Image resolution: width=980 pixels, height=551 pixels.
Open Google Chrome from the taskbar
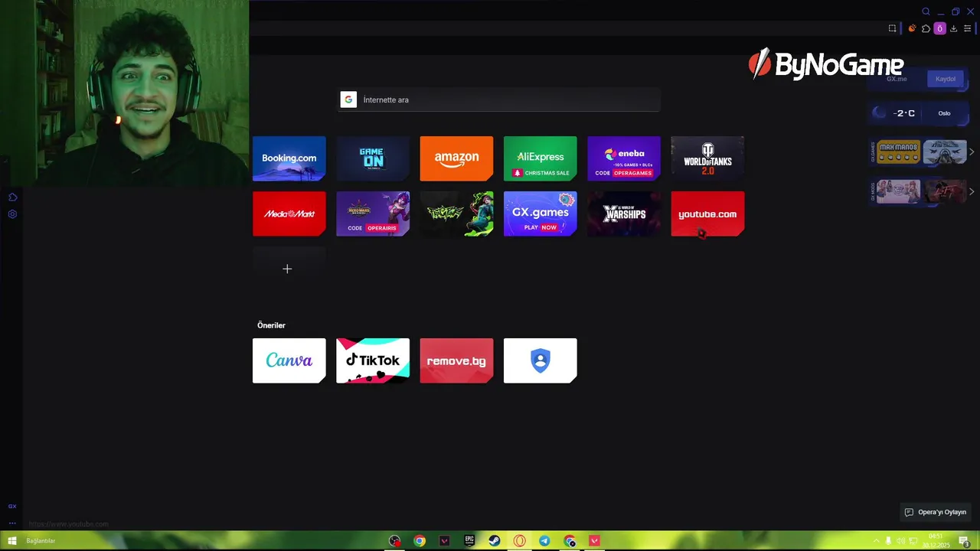click(420, 541)
